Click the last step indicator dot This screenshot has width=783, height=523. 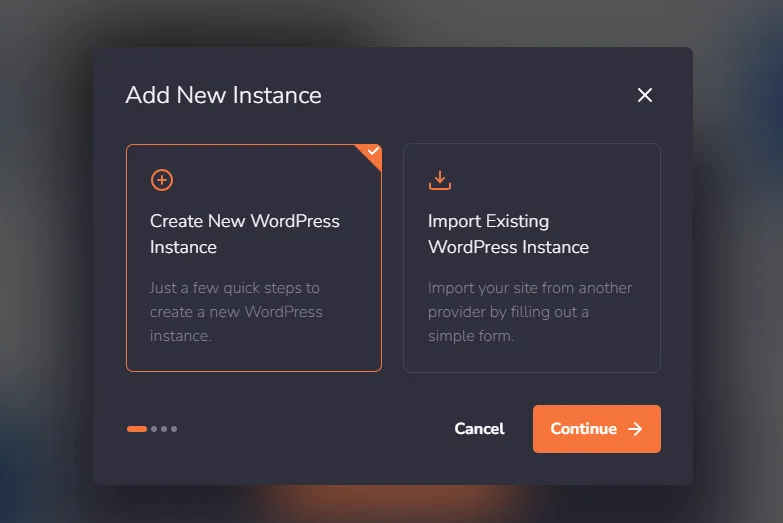coord(174,429)
